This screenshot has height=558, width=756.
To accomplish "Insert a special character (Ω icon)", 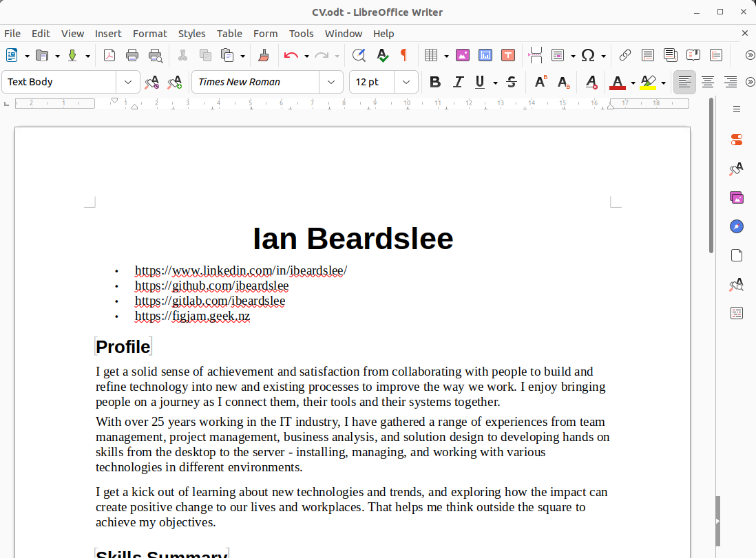I will (x=589, y=55).
